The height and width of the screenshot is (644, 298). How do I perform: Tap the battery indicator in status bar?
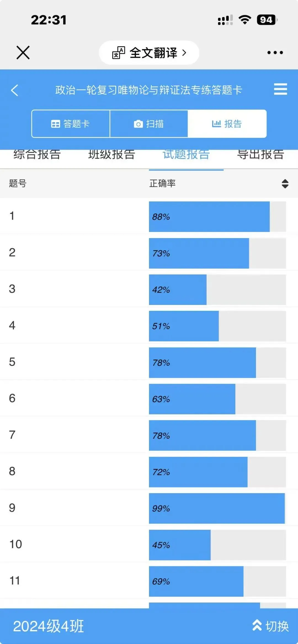pyautogui.click(x=267, y=20)
